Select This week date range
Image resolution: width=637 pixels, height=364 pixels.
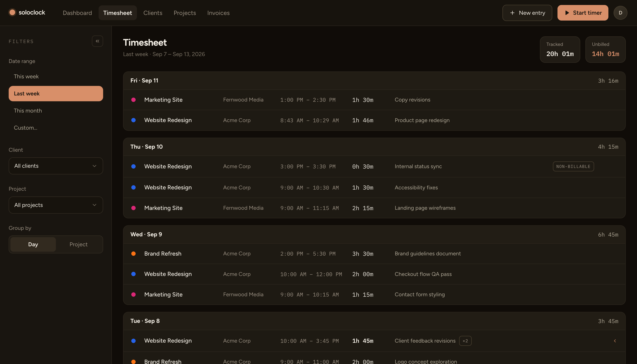56,76
